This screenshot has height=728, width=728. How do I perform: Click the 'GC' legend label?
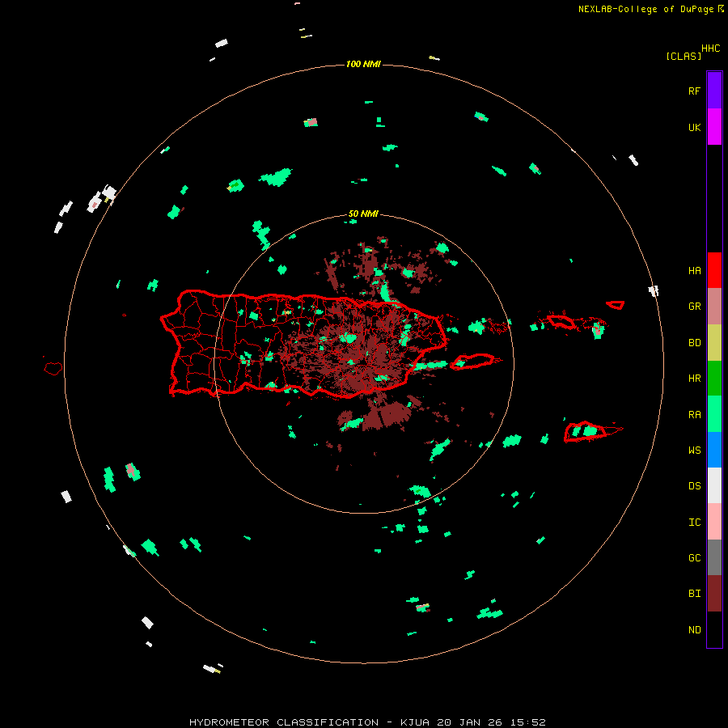694,558
